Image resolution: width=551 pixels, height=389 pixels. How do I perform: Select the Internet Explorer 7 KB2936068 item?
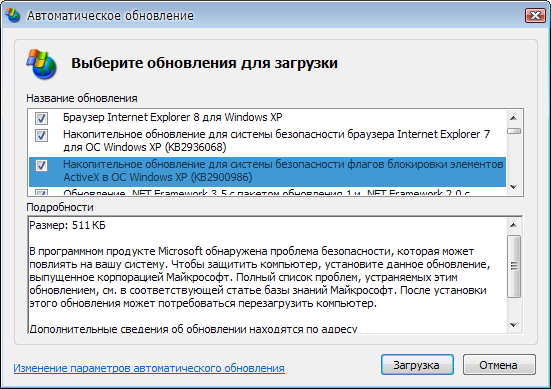pyautogui.click(x=267, y=141)
